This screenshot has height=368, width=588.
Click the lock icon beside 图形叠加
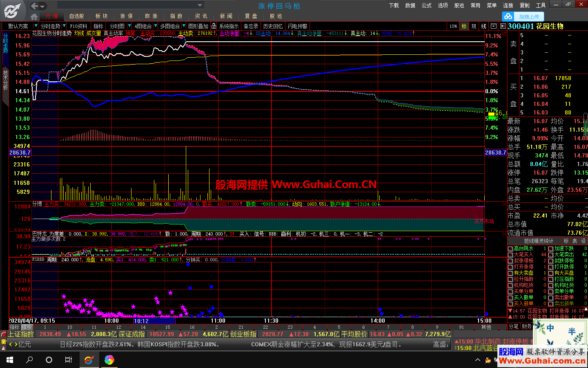(x=214, y=26)
